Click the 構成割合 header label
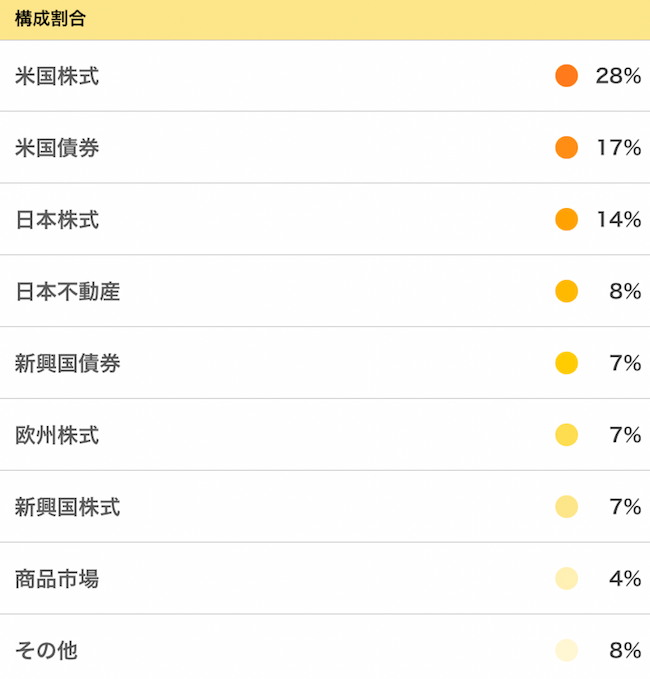Image resolution: width=650 pixels, height=679 pixels. click(x=50, y=19)
